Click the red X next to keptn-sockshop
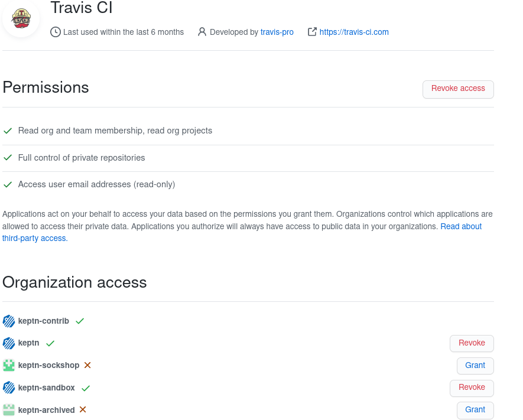Viewport: 523px width, 420px height. click(87, 365)
